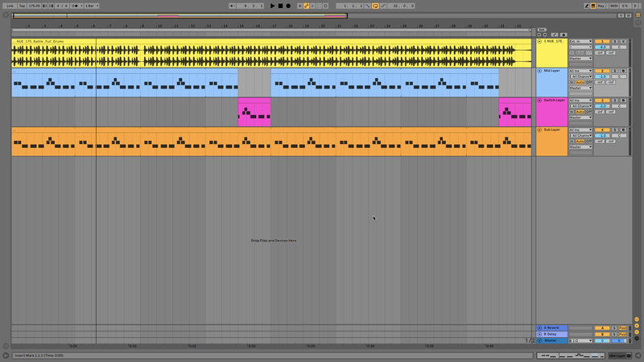Click the Tap tempo button

22,6
